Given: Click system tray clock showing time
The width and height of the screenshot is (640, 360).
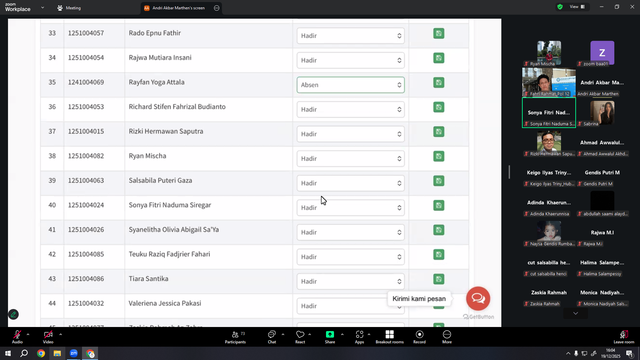Looking at the screenshot, I should point(611,353).
